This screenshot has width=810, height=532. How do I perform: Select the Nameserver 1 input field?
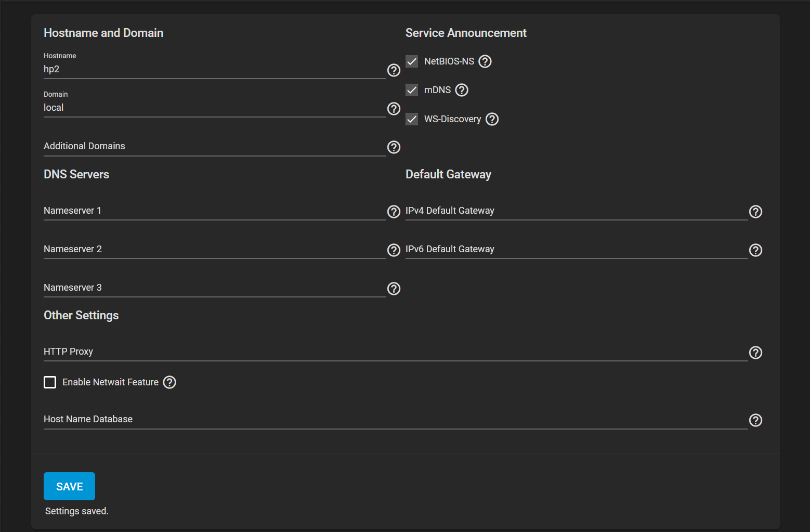[x=215, y=211]
